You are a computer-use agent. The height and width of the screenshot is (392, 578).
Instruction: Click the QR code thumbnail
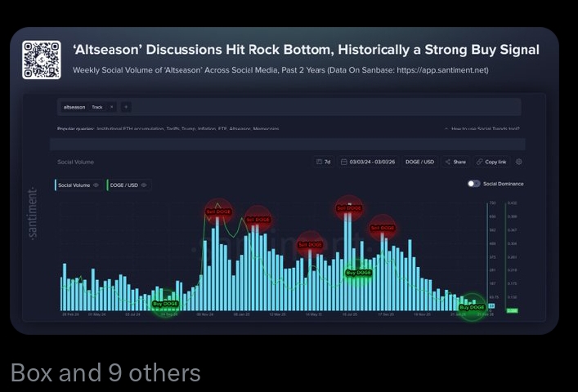(41, 60)
